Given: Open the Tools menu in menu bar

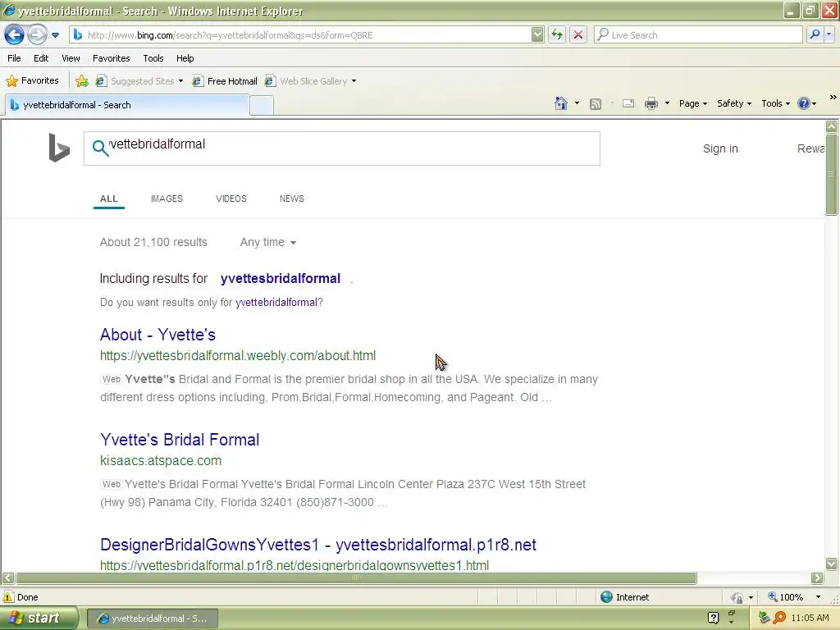Looking at the screenshot, I should [153, 58].
